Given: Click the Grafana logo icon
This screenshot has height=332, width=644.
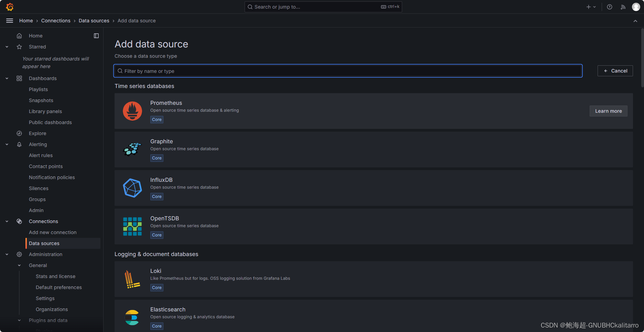Looking at the screenshot, I should [10, 7].
